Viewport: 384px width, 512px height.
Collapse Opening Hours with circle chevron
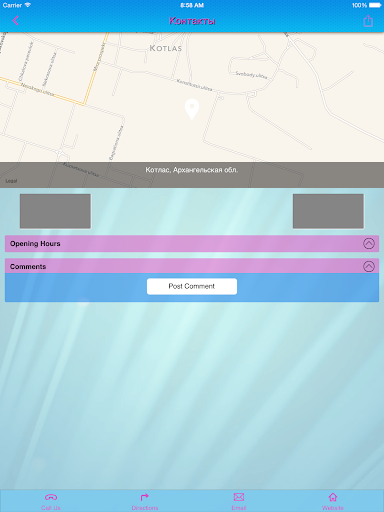(x=369, y=244)
